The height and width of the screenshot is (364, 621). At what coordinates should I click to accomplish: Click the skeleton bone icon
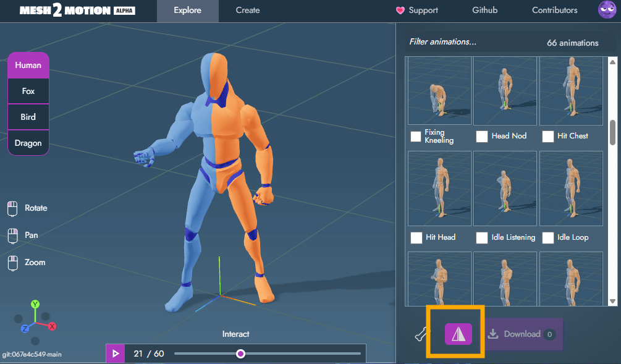(421, 334)
